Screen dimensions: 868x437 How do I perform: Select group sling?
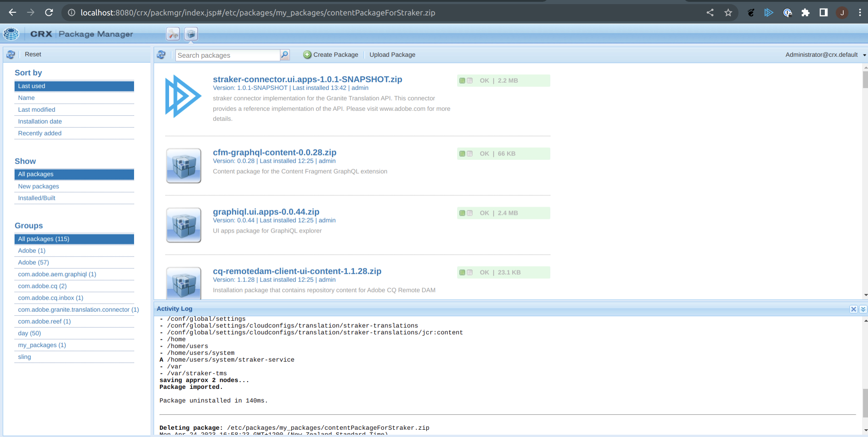coord(74,357)
